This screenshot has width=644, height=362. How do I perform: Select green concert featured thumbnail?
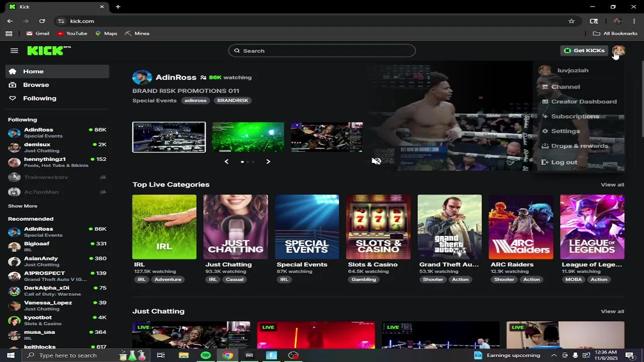[248, 137]
